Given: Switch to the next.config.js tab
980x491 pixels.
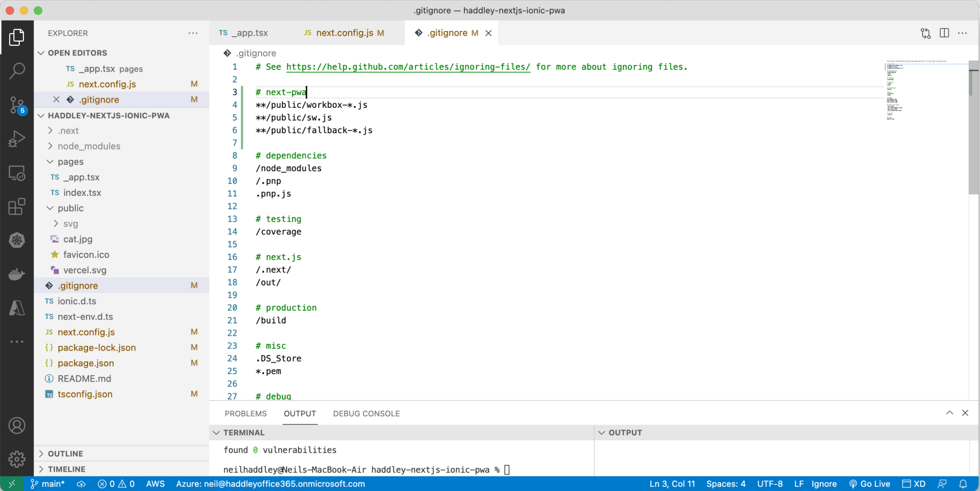Looking at the screenshot, I should pyautogui.click(x=344, y=33).
